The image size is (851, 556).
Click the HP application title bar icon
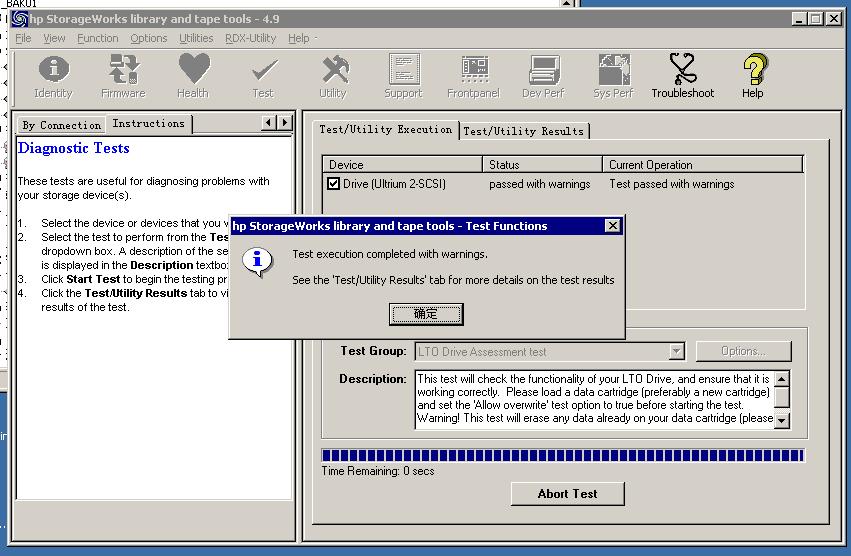pos(20,19)
